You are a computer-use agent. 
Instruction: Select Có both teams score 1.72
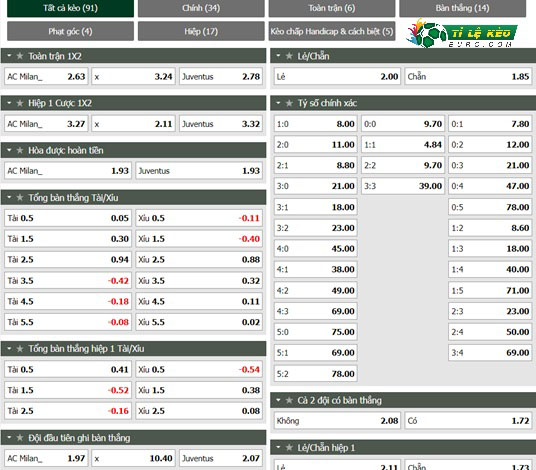pos(468,421)
